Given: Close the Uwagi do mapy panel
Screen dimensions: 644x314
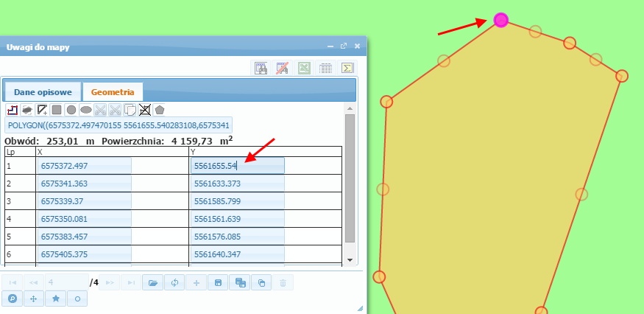Looking at the screenshot, I should 357,46.
